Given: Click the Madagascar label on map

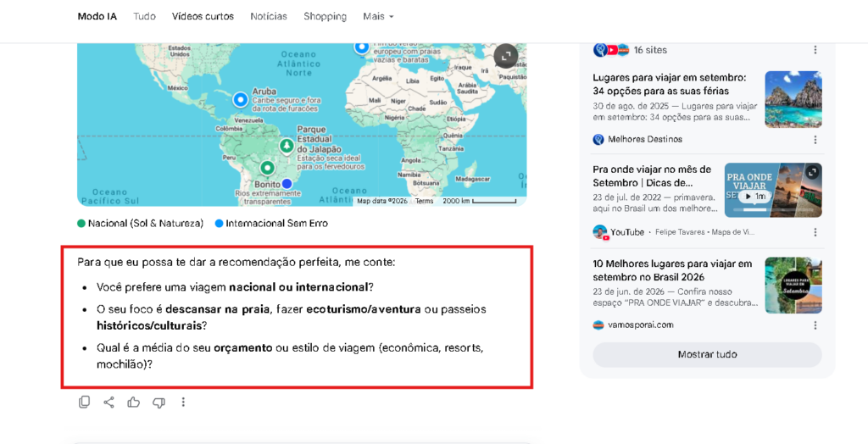Looking at the screenshot, I should point(473,179).
